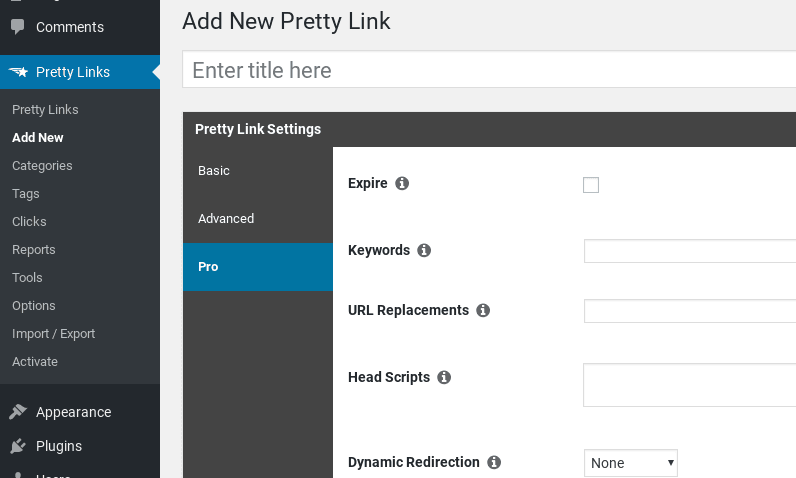
Task: Click the Pretty Links star icon in sidebar
Action: pos(18,72)
